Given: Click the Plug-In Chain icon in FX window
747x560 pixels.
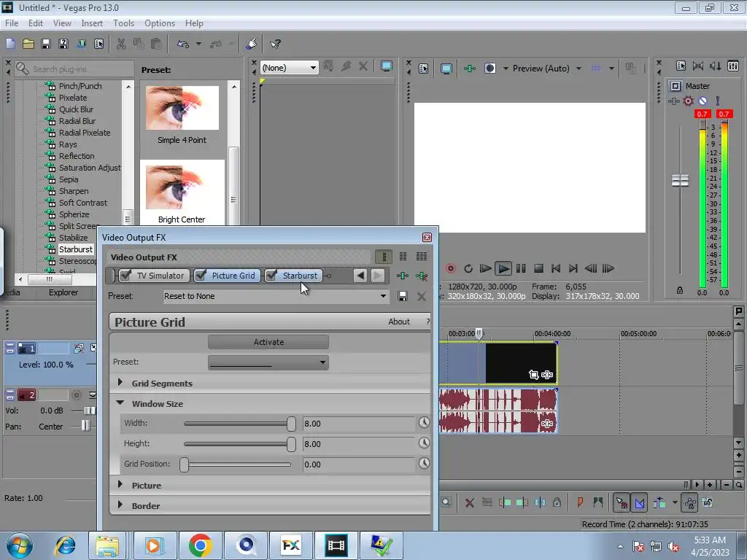Looking at the screenshot, I should click(403, 276).
